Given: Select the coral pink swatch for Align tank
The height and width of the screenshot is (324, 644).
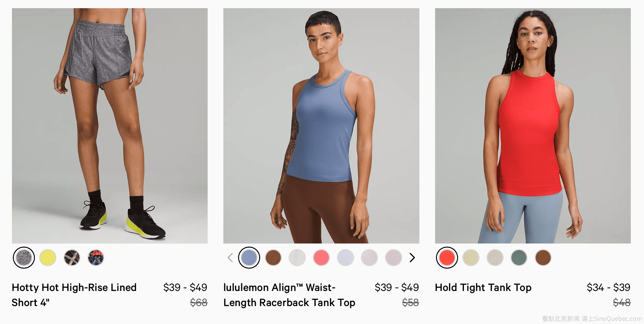Looking at the screenshot, I should [x=321, y=258].
